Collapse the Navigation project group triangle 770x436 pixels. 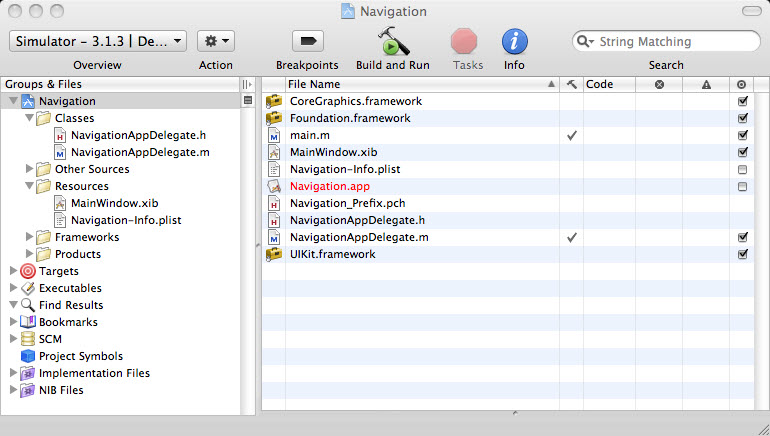pyautogui.click(x=13, y=101)
